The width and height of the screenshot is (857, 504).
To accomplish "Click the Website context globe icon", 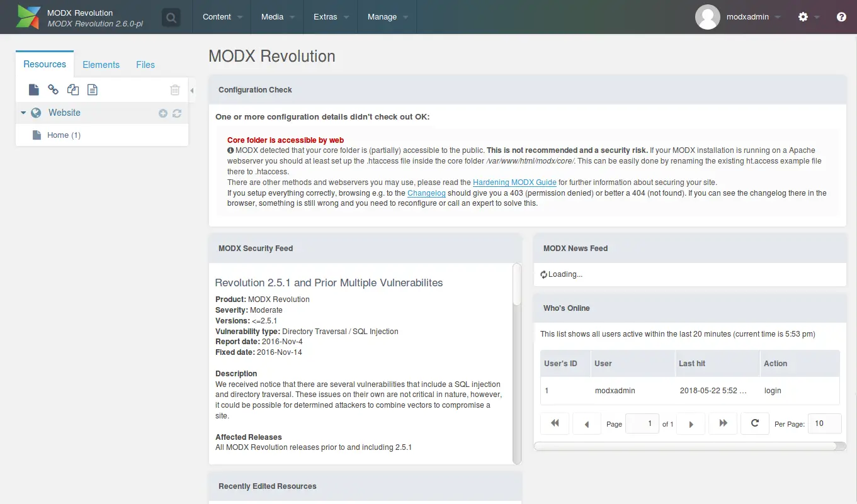I will tap(36, 113).
